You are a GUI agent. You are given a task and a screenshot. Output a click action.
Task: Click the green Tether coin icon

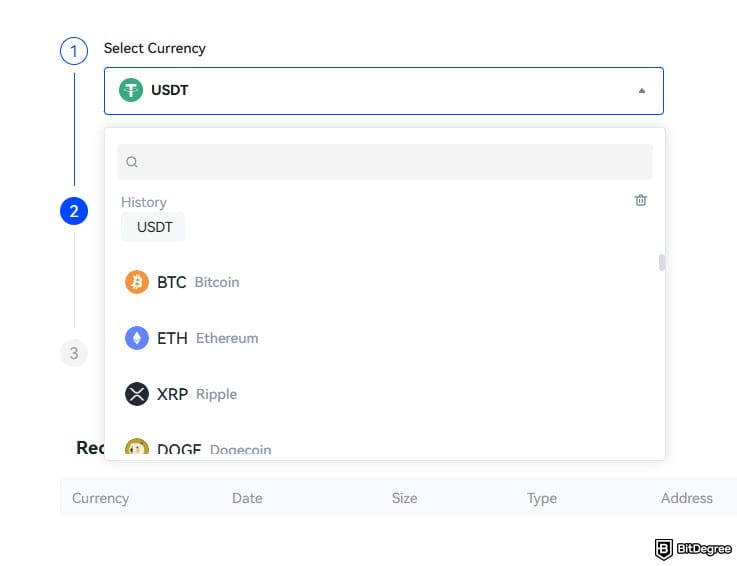131,90
